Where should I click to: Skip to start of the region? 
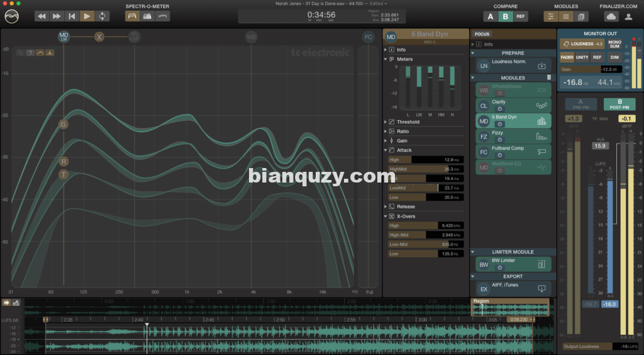pyautogui.click(x=72, y=16)
